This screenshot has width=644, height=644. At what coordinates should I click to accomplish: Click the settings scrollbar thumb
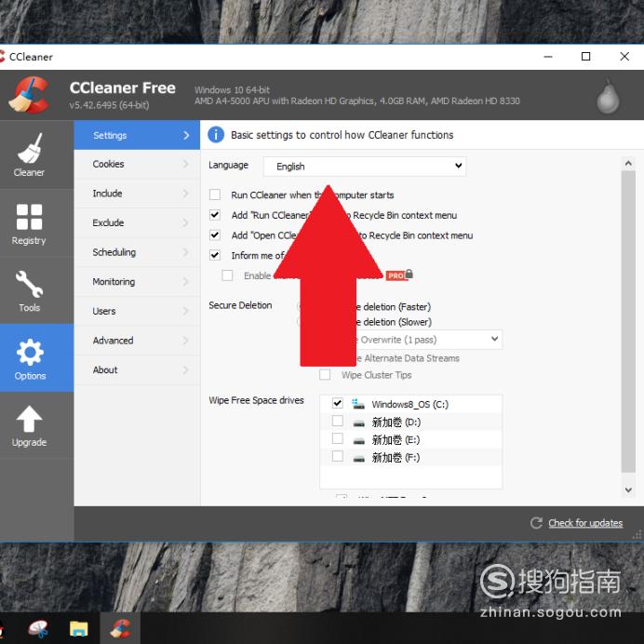point(628,322)
